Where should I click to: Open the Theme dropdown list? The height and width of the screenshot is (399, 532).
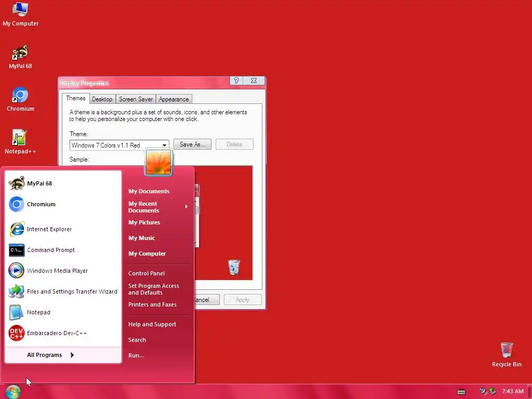(165, 145)
